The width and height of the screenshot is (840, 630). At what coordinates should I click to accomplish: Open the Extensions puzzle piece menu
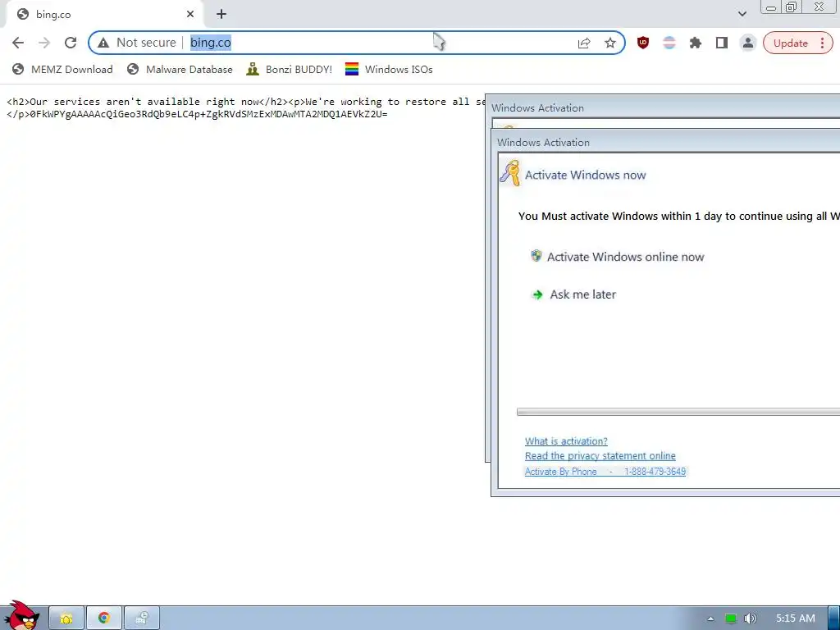coord(696,43)
